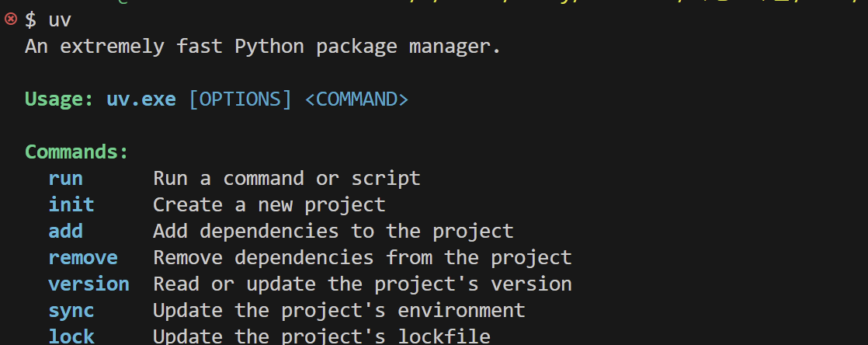The image size is (868, 345).
Task: Click the "sync" command name
Action: 71,310
